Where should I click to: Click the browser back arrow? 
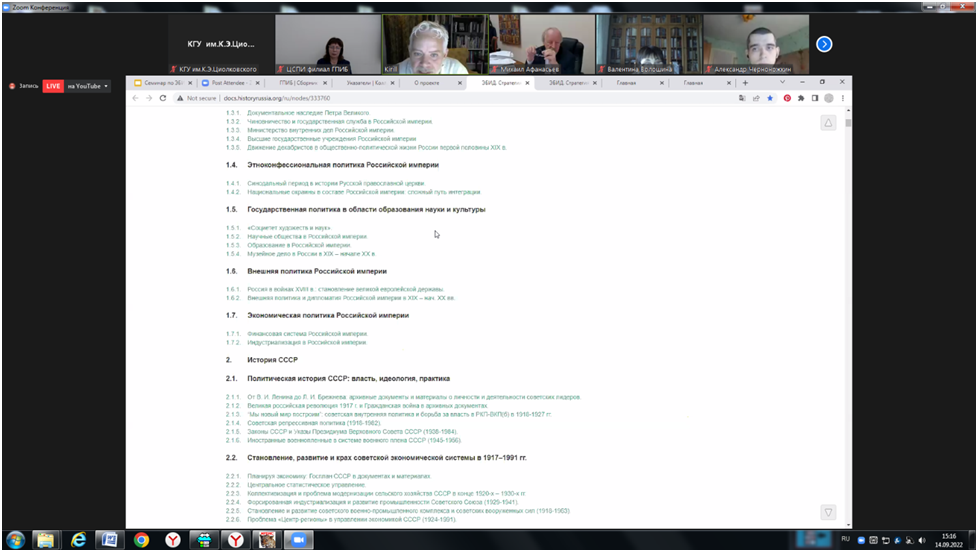tap(136, 98)
